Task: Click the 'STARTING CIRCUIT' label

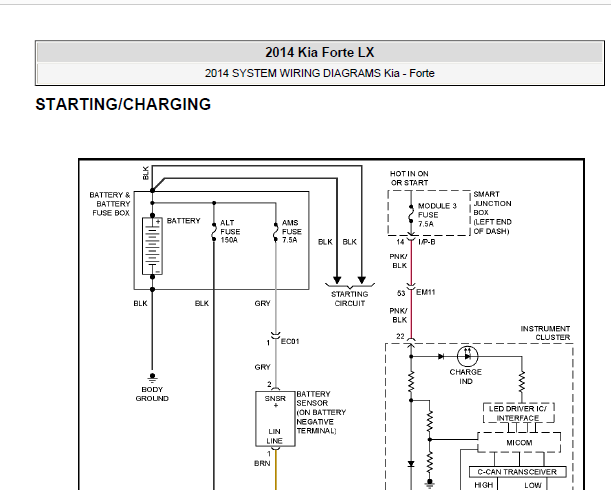Action: [350, 299]
